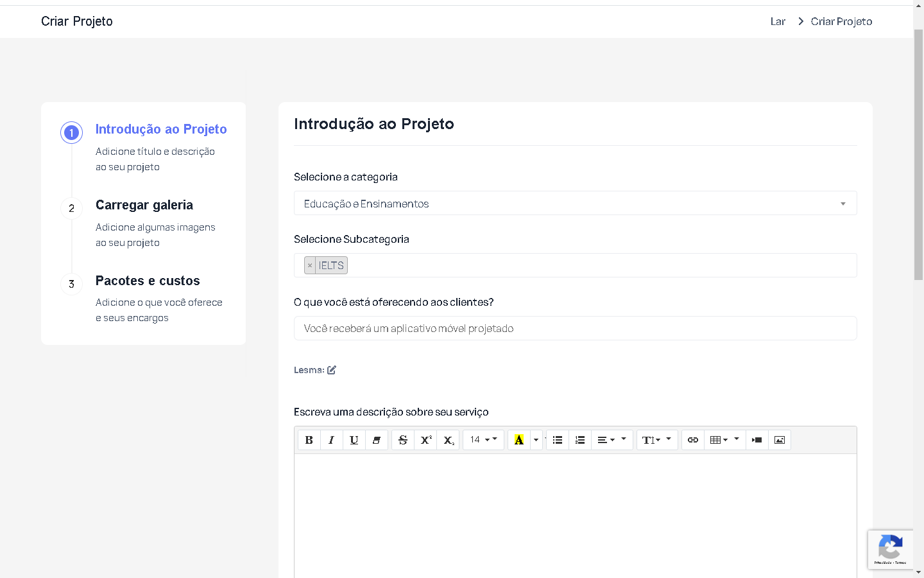924x578 pixels.
Task: Apply italic formatting in the editor
Action: tap(331, 440)
